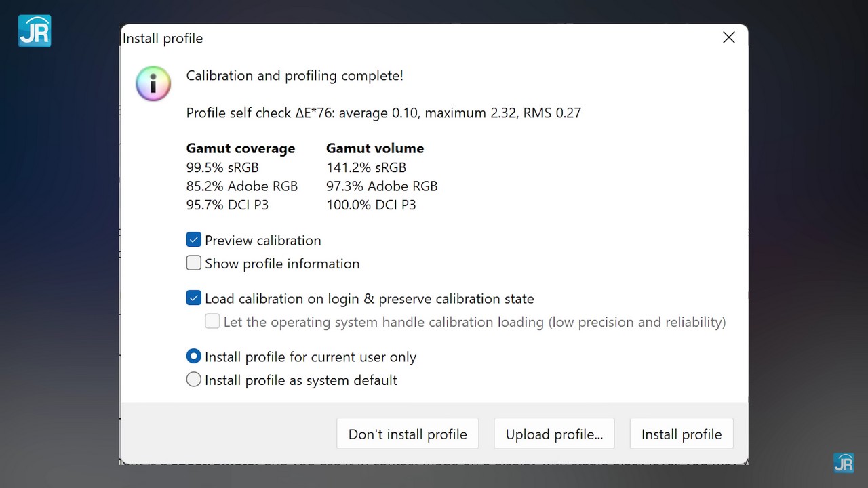Click the JR watermark in bottom-right corner

843,462
